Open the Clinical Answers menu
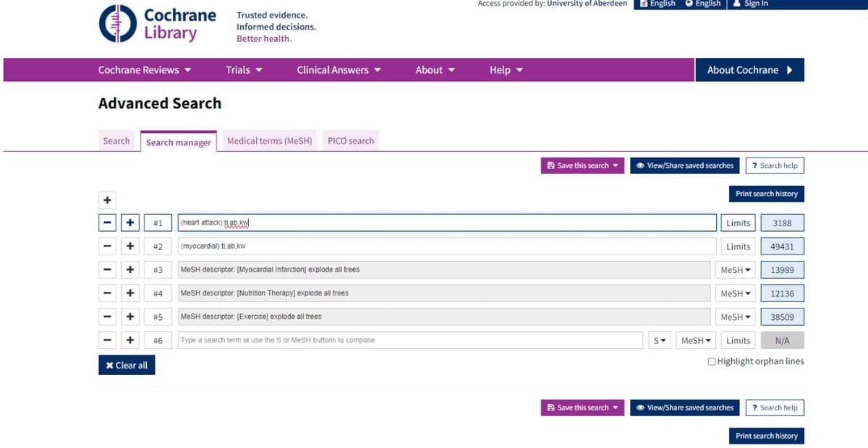868x448 pixels. point(339,70)
